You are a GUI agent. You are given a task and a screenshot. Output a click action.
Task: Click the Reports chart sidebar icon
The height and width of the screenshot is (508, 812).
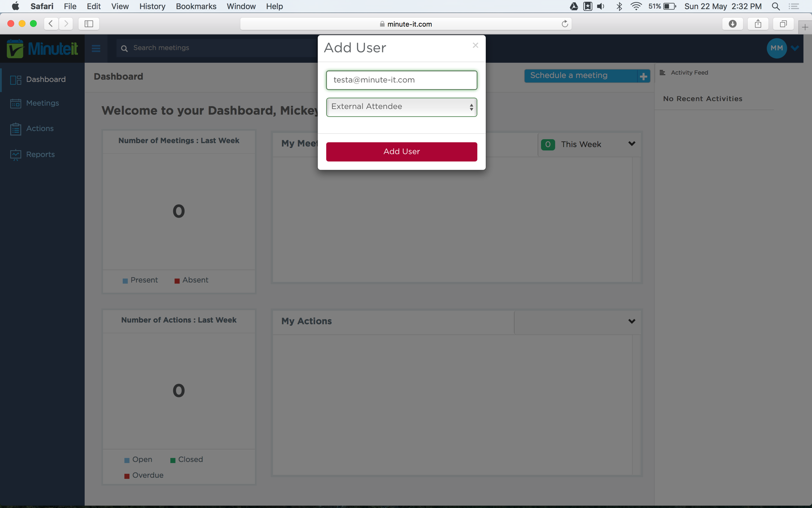[16, 155]
